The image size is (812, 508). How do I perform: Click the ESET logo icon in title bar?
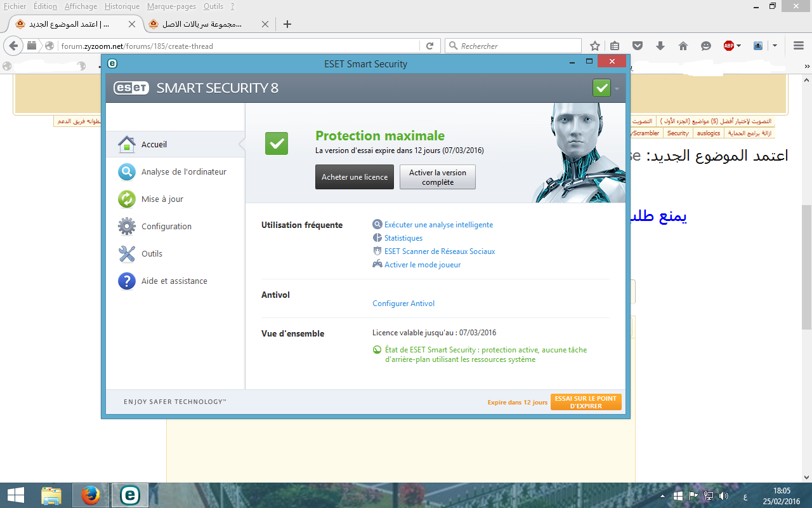tap(112, 63)
